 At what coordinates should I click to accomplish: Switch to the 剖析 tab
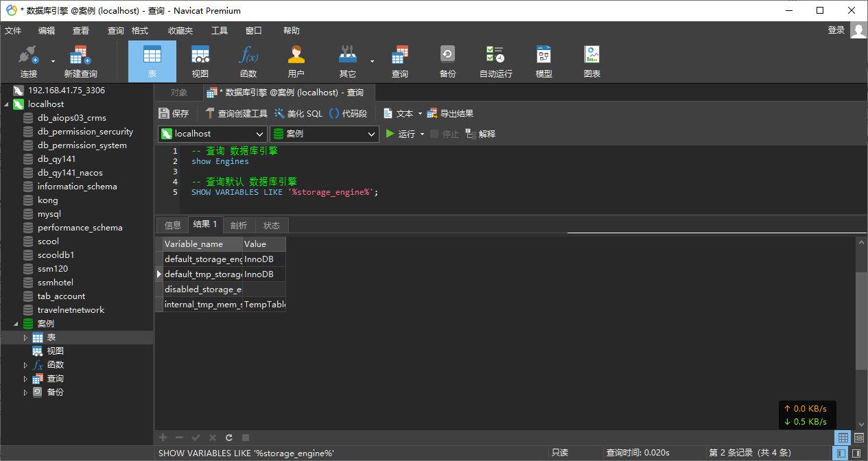click(x=239, y=225)
